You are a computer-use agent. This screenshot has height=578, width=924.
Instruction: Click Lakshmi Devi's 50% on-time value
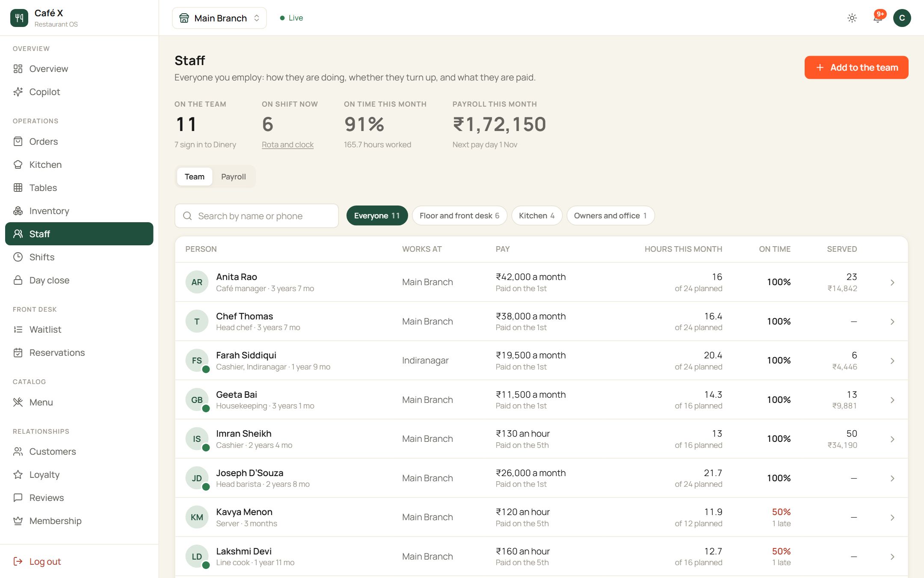coord(781,551)
